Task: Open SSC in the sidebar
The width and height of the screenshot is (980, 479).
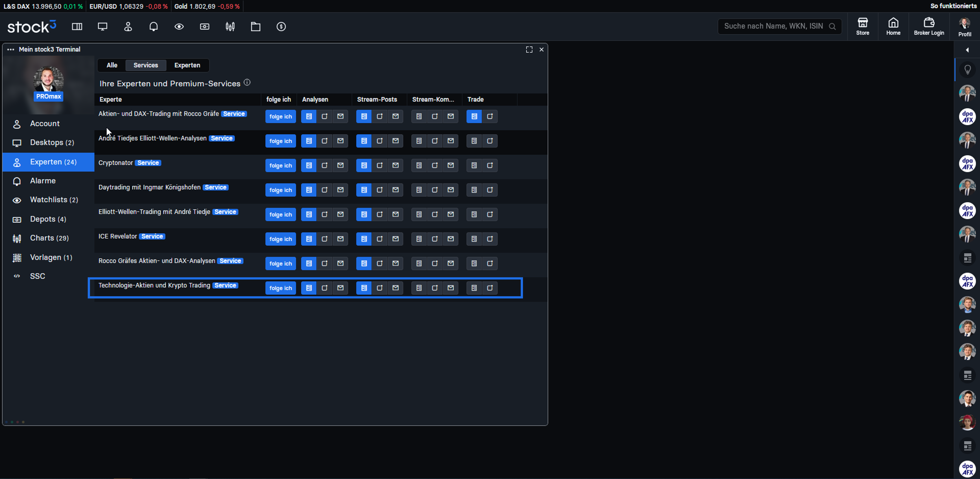Action: point(48,276)
